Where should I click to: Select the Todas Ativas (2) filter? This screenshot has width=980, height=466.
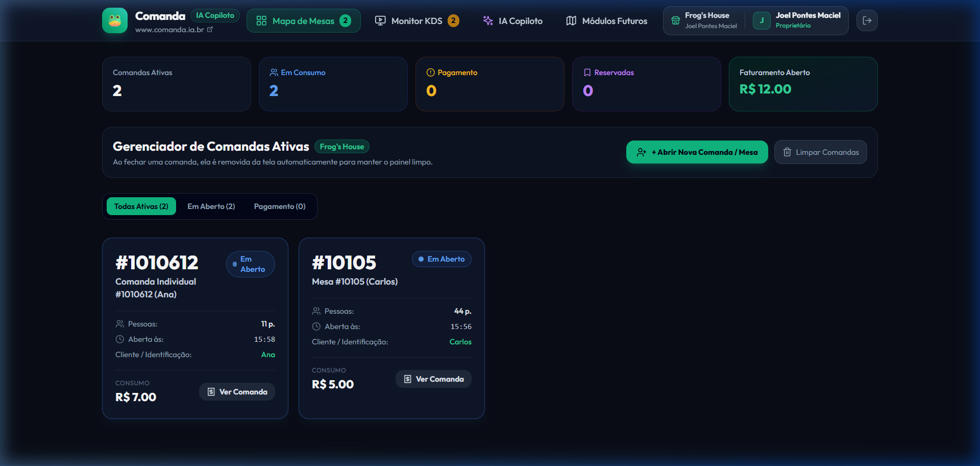pyautogui.click(x=141, y=206)
